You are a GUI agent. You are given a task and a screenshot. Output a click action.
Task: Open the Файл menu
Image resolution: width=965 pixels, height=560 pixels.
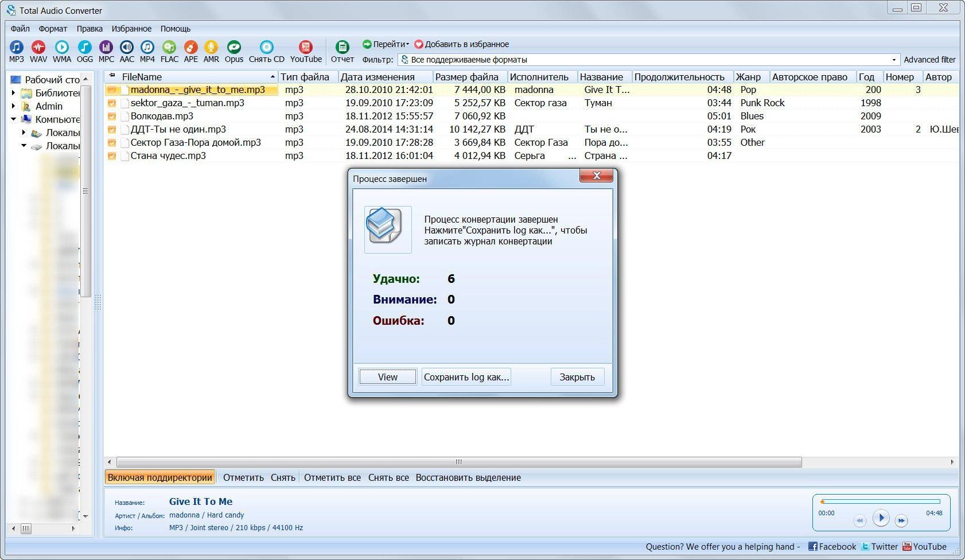click(x=20, y=29)
